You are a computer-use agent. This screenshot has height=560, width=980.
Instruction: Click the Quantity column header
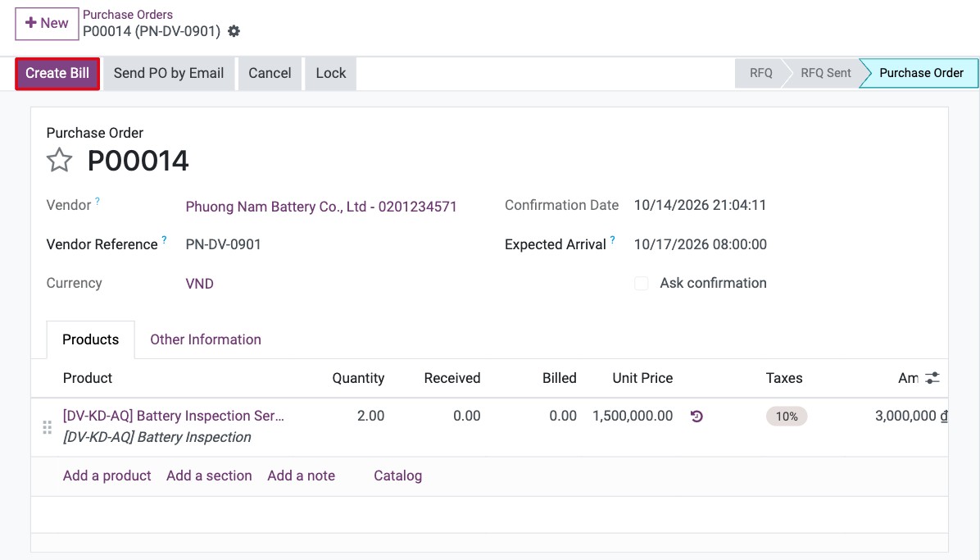pos(358,378)
